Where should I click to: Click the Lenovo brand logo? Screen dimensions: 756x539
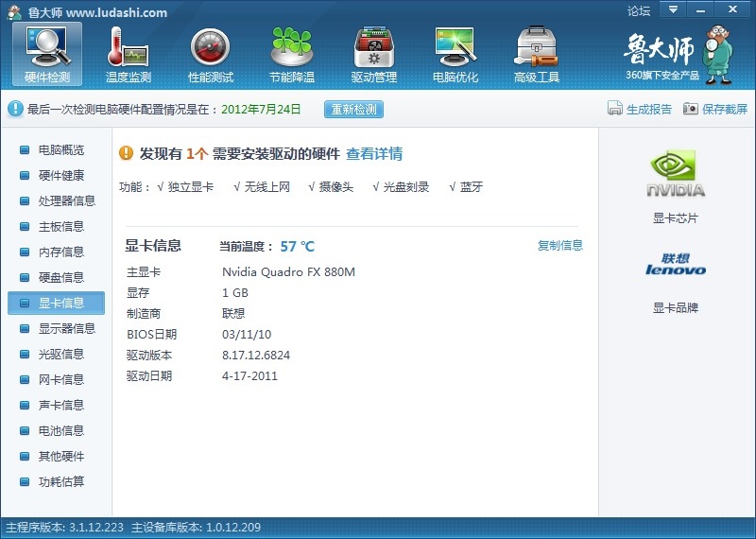coord(676,265)
